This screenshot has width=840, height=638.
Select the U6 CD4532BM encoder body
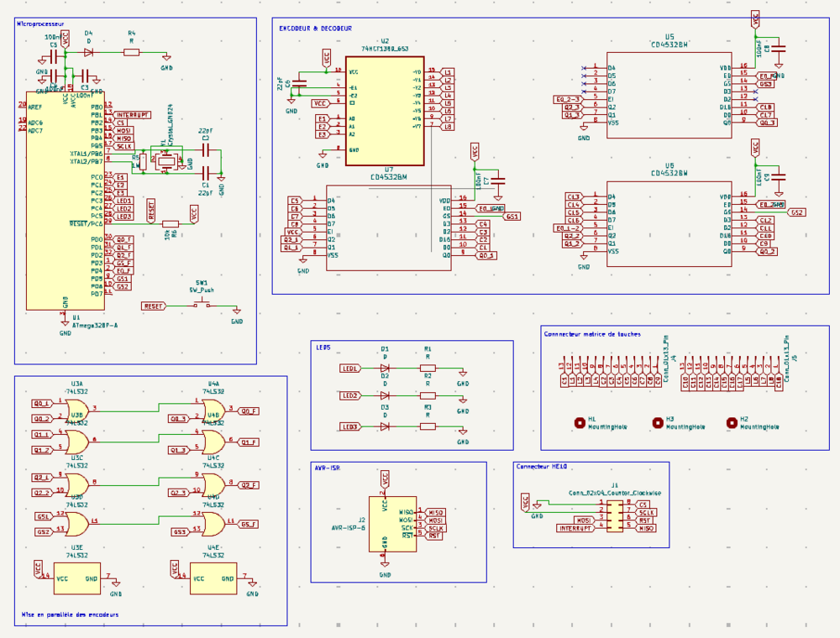pos(669,224)
